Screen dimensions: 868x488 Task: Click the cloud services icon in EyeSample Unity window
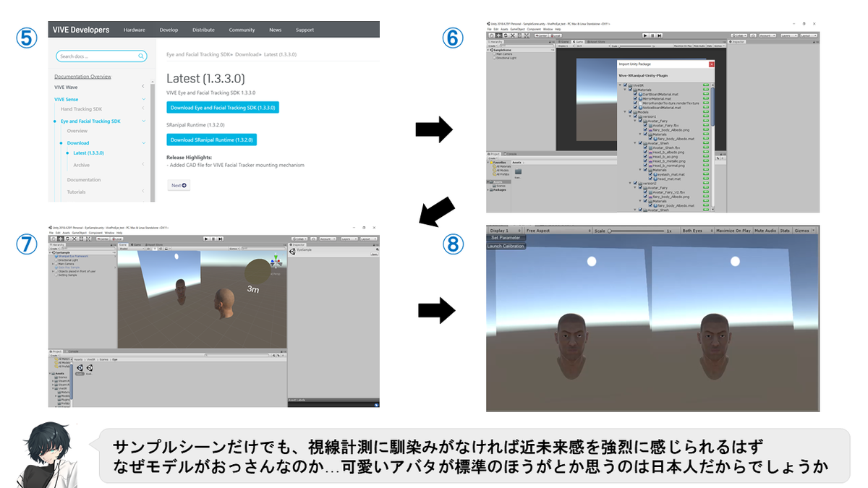coord(313,239)
